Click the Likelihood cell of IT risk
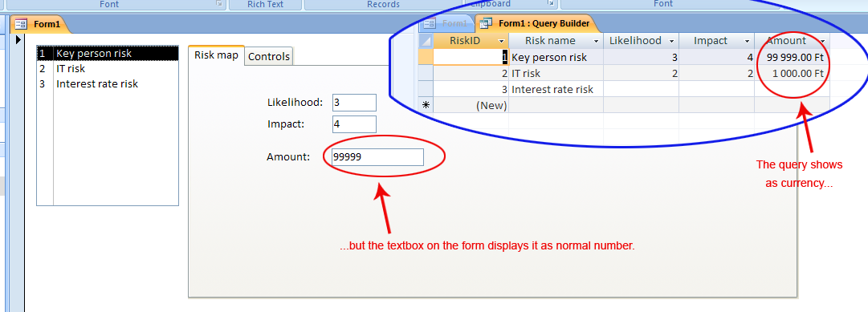The image size is (868, 312). (x=641, y=73)
